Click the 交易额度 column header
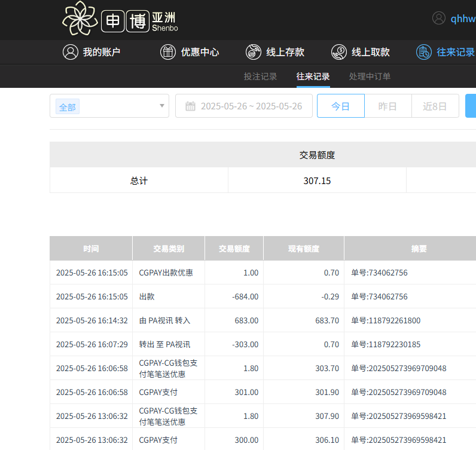Screen dimensions: 476x450 pyautogui.click(x=234, y=249)
